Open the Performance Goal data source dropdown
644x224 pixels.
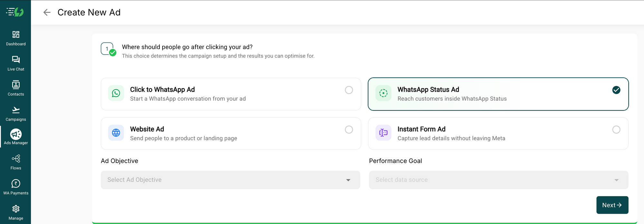pos(499,180)
